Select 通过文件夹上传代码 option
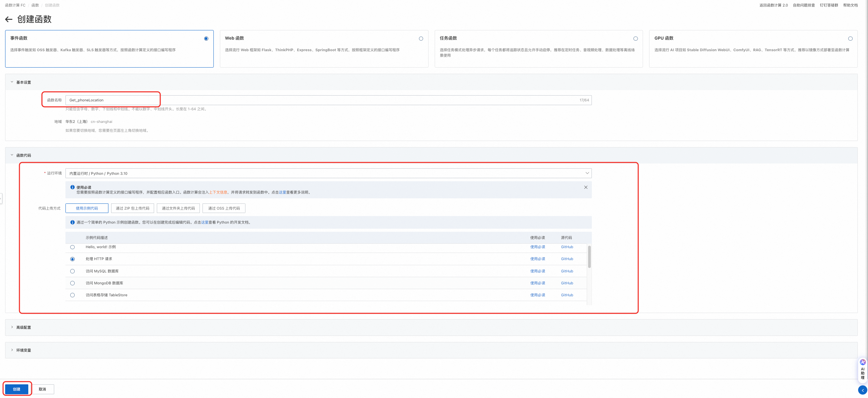 178,208
